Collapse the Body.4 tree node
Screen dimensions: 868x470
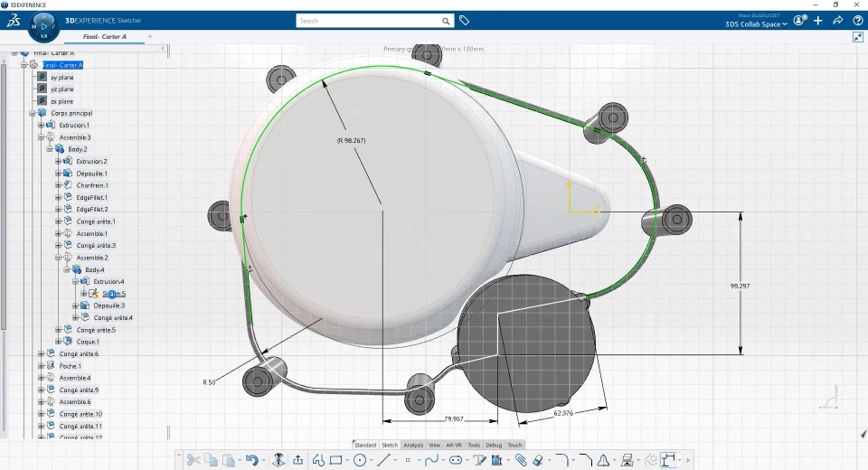pos(66,269)
